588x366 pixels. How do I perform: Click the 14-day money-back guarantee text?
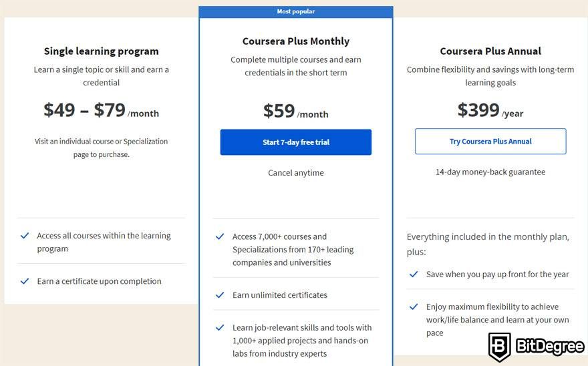[490, 172]
